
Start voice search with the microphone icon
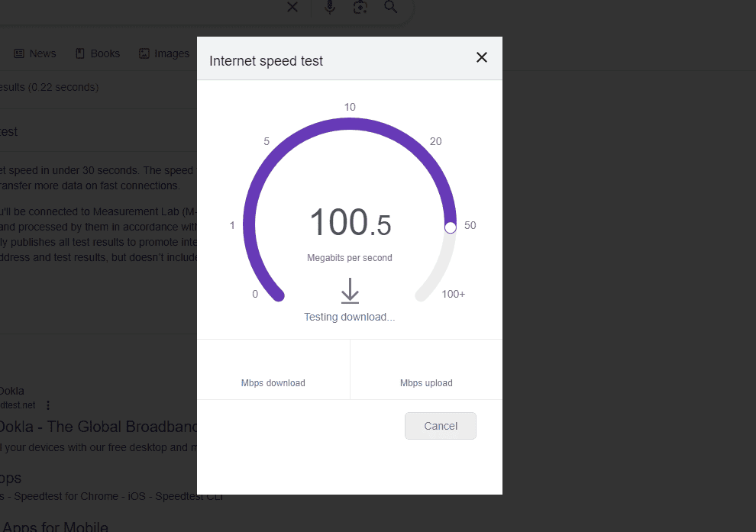330,8
